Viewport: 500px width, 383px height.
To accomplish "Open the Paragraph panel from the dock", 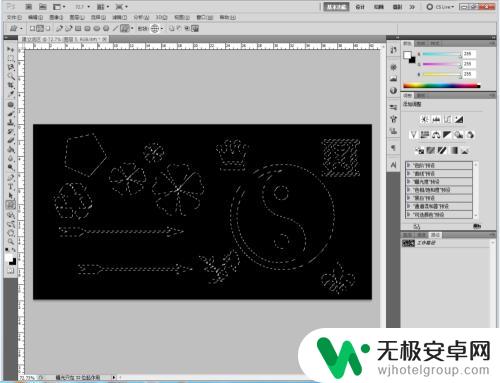I will 394,147.
